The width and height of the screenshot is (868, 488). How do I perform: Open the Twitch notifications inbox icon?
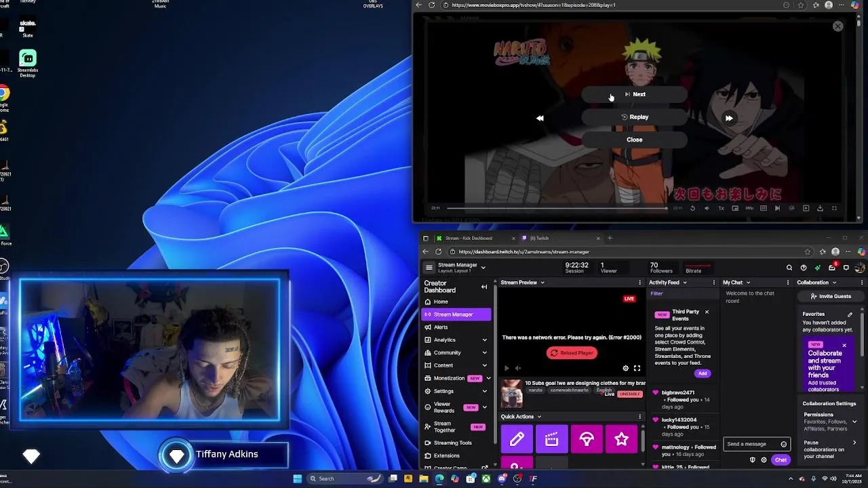tap(832, 268)
